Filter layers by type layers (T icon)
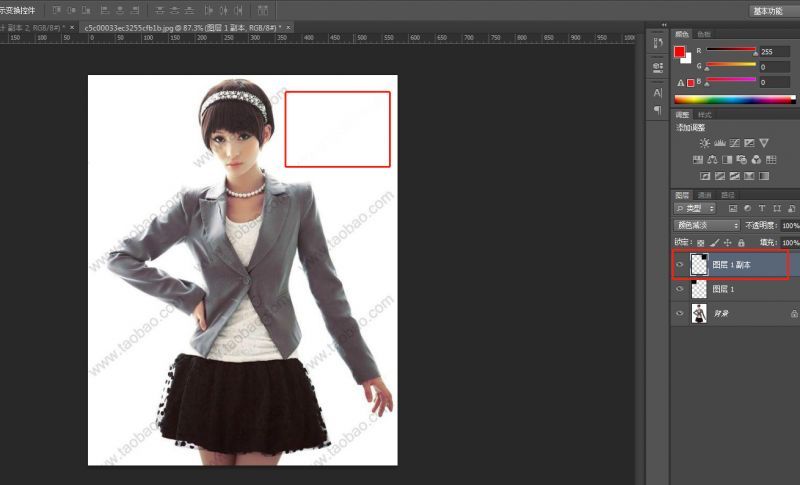This screenshot has height=485, width=800. pos(761,208)
